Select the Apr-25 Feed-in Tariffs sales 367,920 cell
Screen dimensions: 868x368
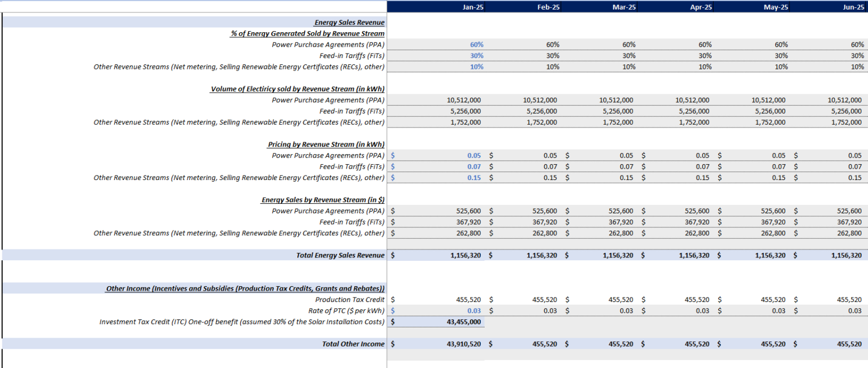(x=676, y=222)
